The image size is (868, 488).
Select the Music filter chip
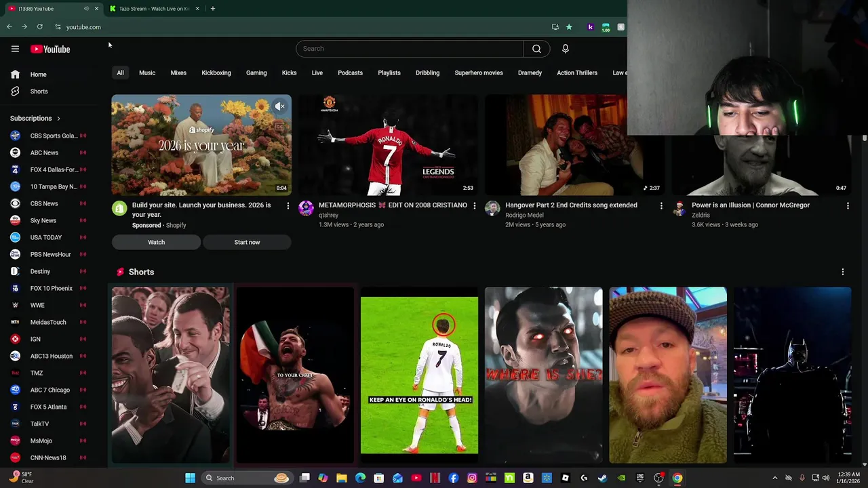pyautogui.click(x=147, y=73)
